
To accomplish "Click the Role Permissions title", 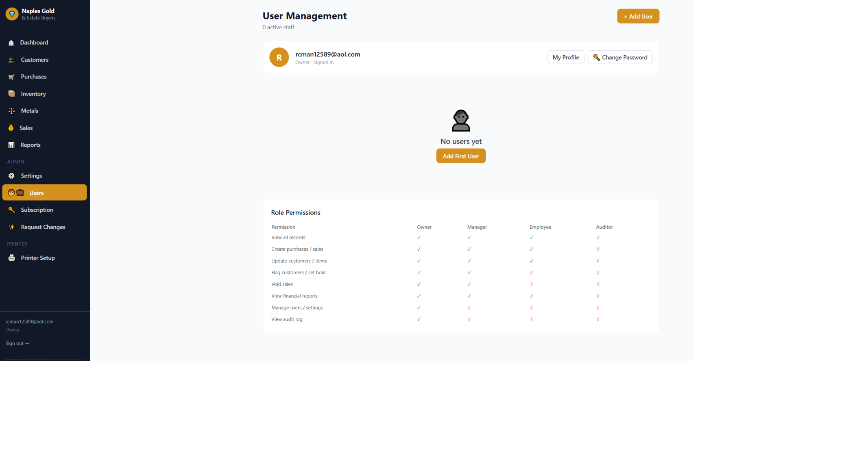I will point(296,212).
